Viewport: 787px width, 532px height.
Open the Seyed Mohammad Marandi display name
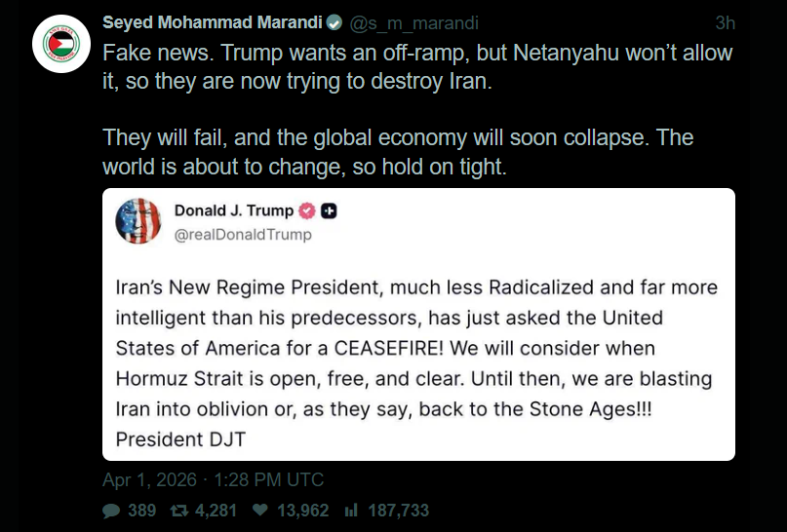(213, 22)
